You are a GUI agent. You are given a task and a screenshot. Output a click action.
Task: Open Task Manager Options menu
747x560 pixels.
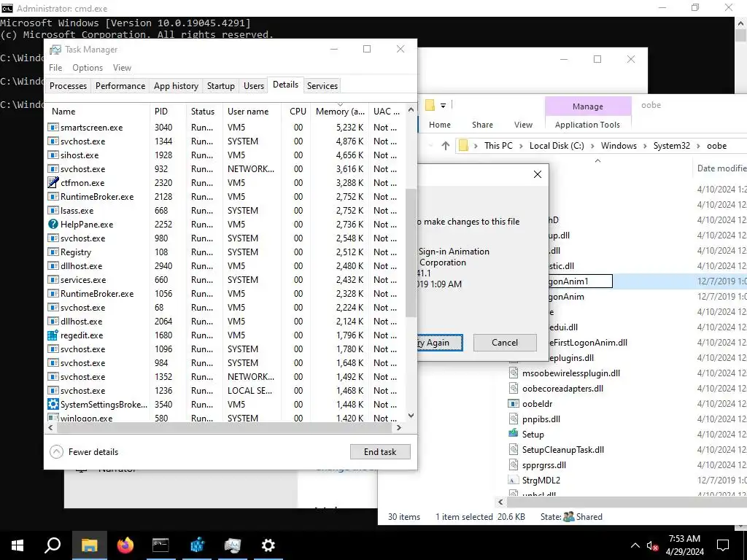(88, 68)
